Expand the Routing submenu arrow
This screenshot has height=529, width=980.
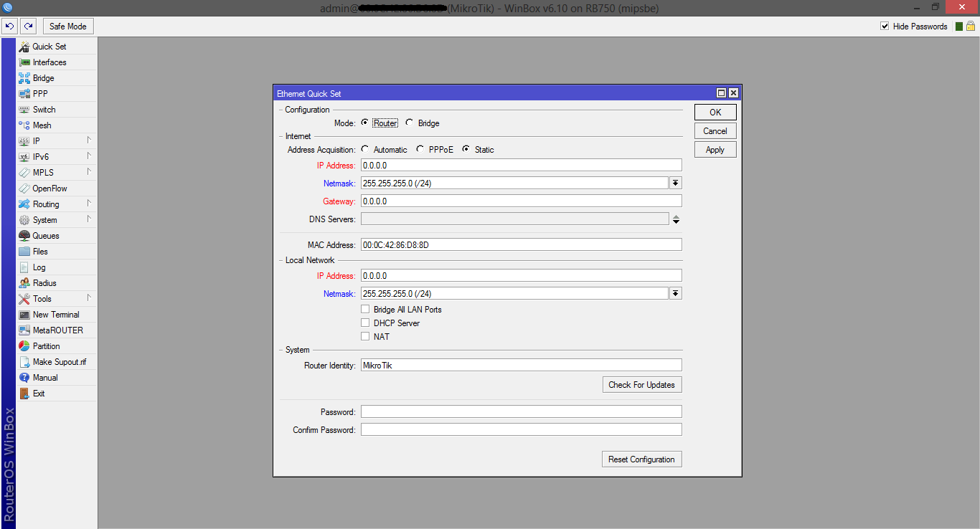click(x=89, y=204)
